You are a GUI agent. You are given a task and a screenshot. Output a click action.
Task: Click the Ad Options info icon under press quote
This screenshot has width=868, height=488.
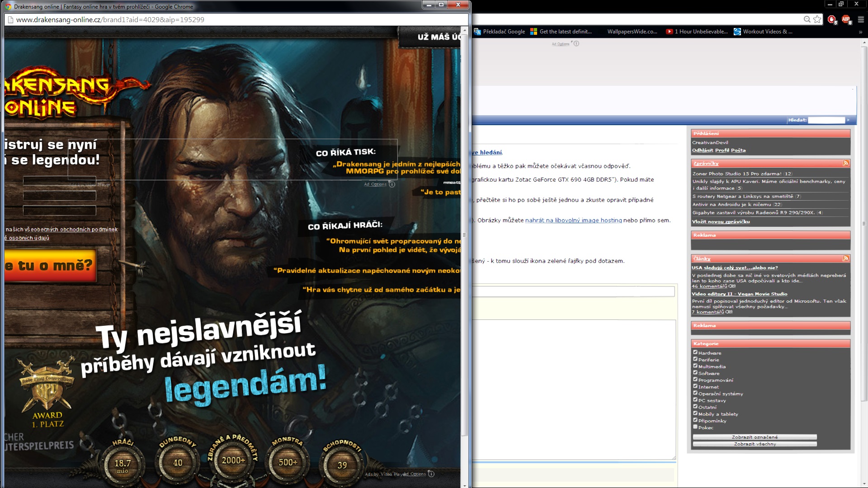392,184
